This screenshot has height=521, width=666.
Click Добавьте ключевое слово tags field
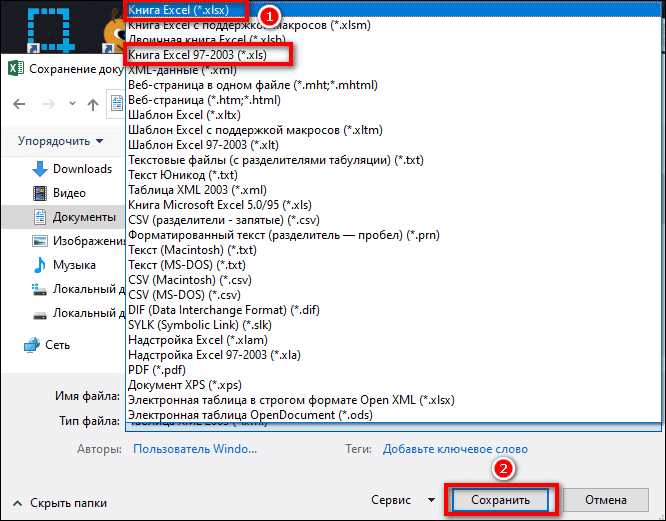coord(455,449)
